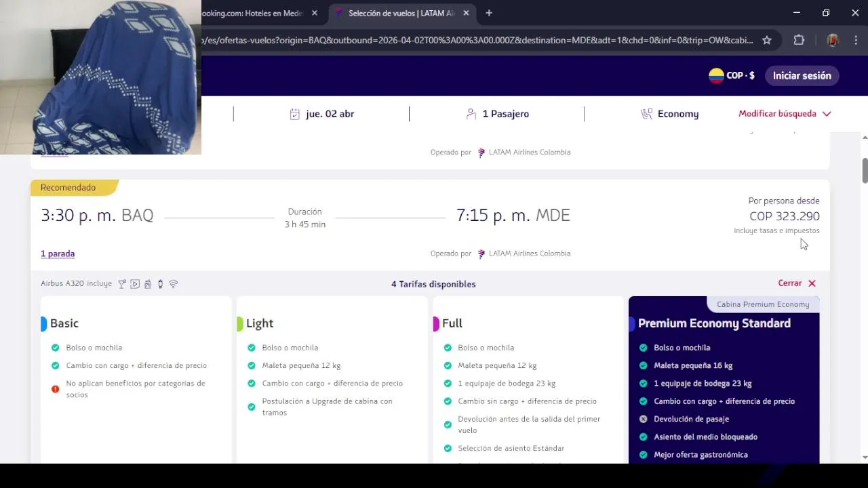Open the Chrome profile avatar
Screen dimensions: 868x488
tap(833, 40)
